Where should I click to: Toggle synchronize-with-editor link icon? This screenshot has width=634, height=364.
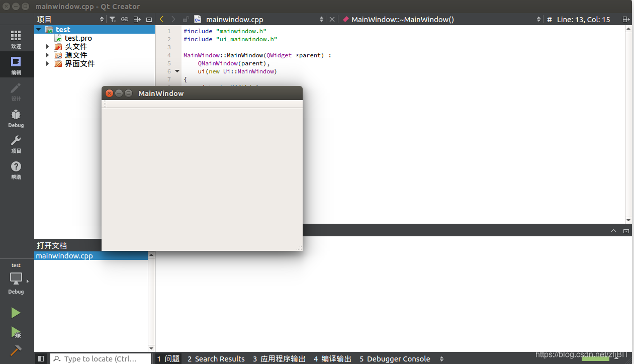click(x=125, y=19)
